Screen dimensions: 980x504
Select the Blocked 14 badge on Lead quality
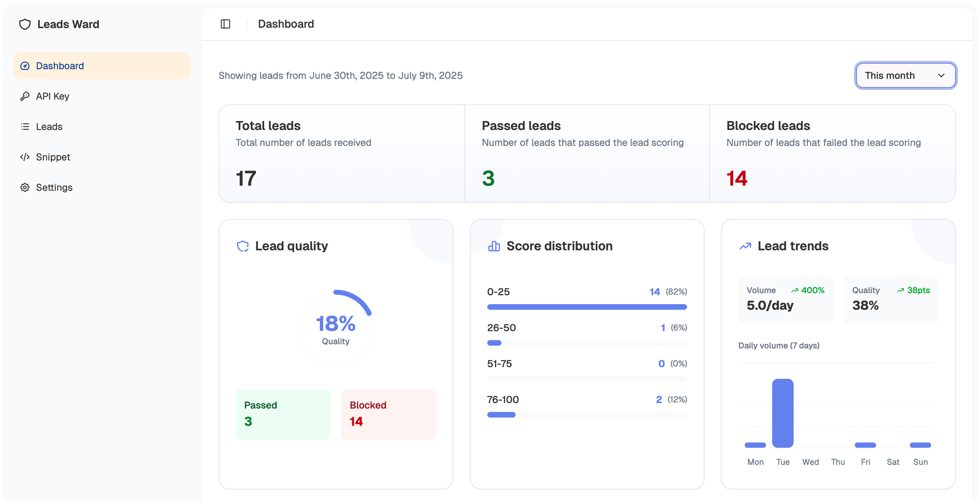click(388, 414)
